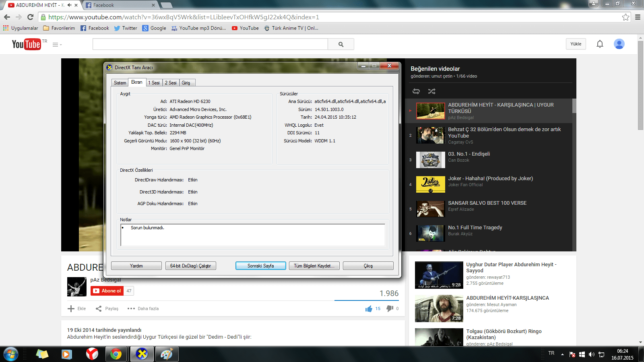Select the DirectX tool taskbar icon
Image resolution: width=644 pixels, height=362 pixels.
[141, 354]
